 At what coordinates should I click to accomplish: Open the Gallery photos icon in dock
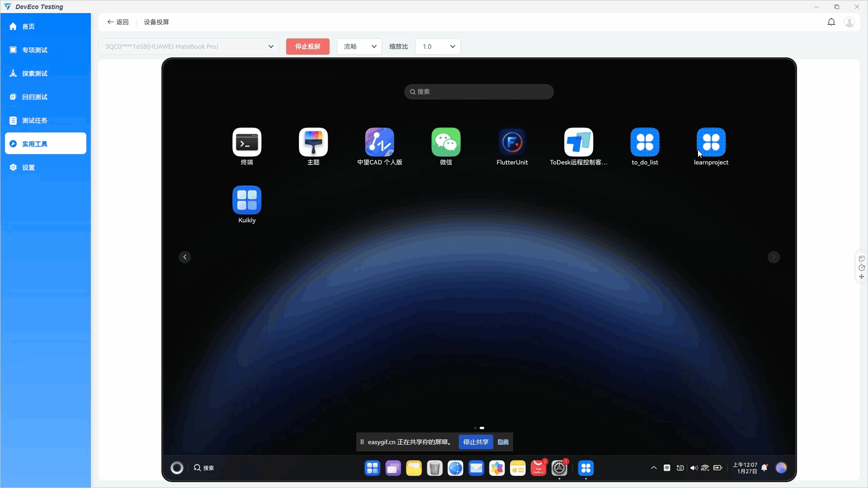pyautogui.click(x=497, y=468)
